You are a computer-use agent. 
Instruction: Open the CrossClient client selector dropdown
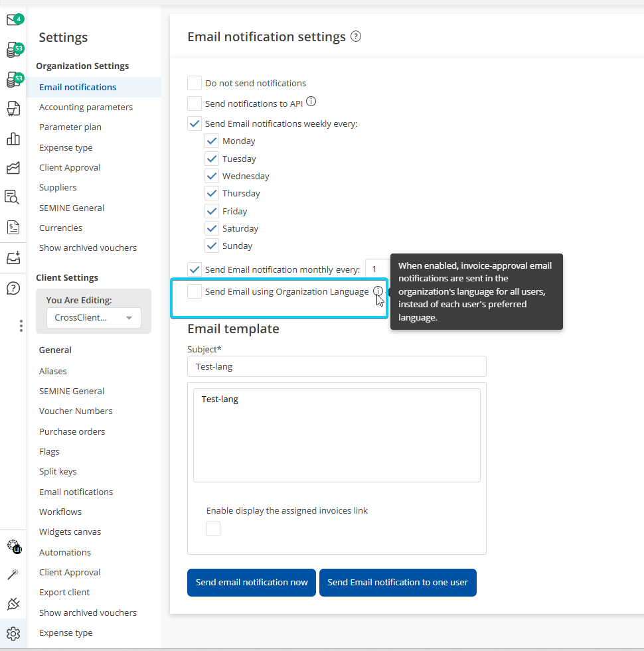coord(94,318)
